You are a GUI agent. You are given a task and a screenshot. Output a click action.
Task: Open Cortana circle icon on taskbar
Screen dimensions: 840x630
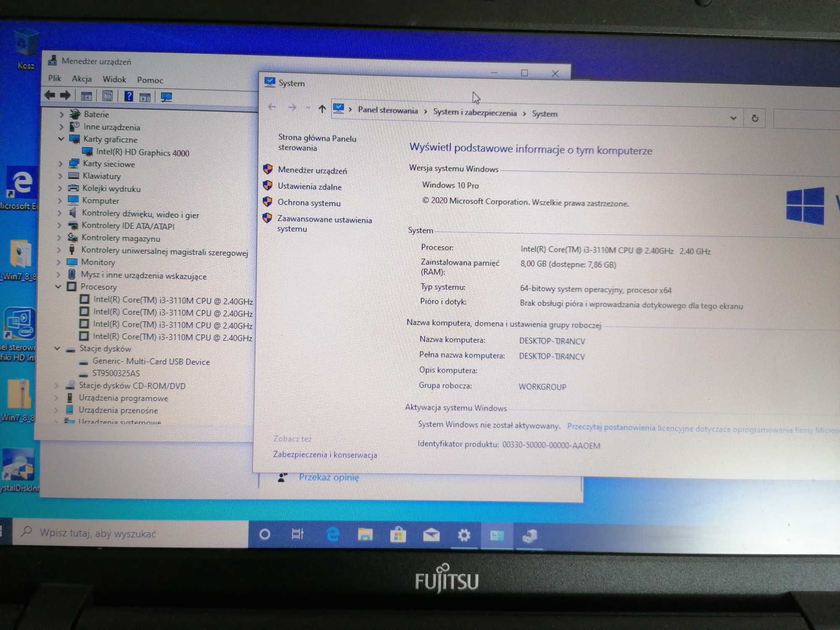click(x=265, y=534)
